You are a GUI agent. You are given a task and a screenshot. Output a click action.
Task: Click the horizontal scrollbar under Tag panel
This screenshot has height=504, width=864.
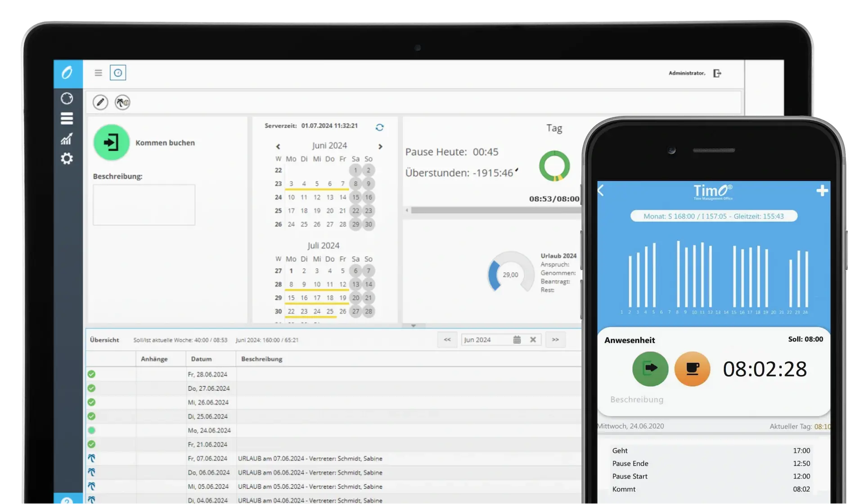495,210
